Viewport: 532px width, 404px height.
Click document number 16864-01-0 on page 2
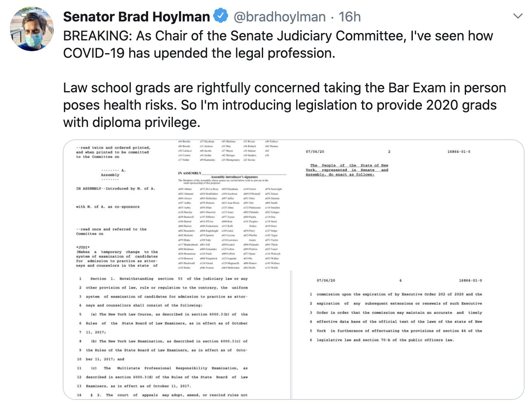459,152
